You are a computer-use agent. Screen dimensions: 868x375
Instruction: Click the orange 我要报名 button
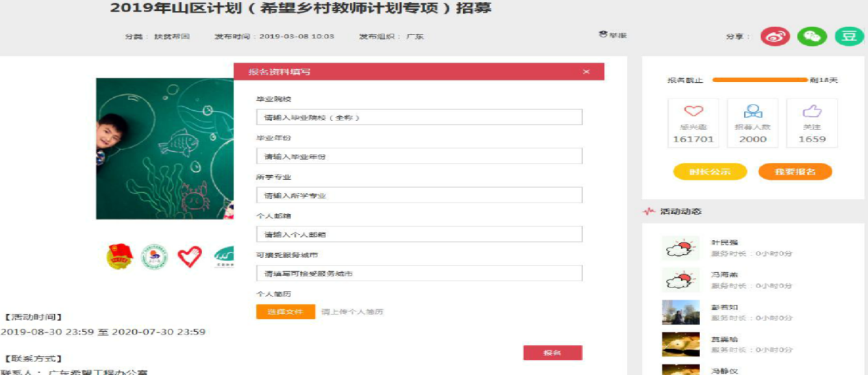click(795, 172)
